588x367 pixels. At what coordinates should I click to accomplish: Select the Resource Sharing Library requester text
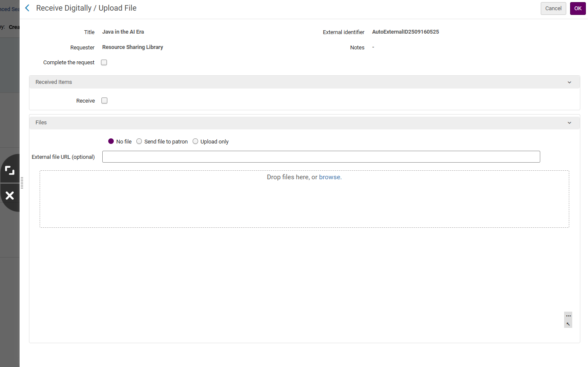(133, 47)
